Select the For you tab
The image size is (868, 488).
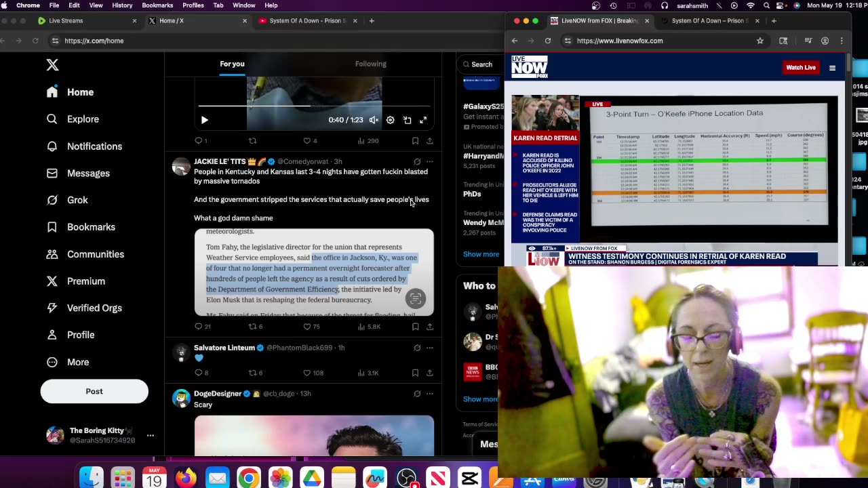pos(232,64)
